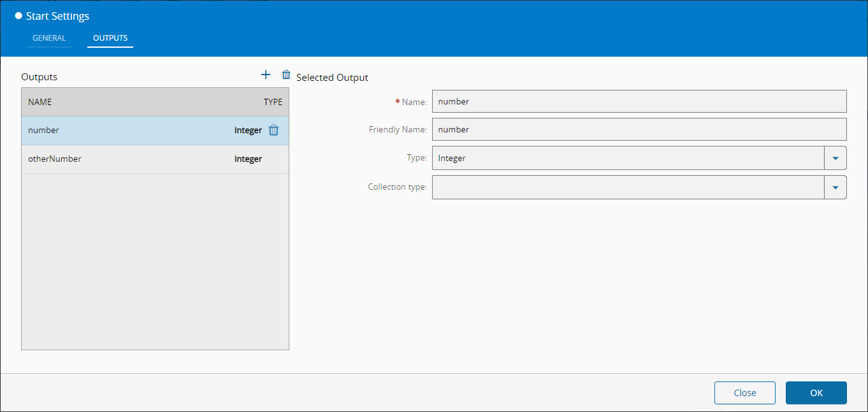Select the otherNumber output row
The height and width of the screenshot is (412, 868).
(127, 159)
